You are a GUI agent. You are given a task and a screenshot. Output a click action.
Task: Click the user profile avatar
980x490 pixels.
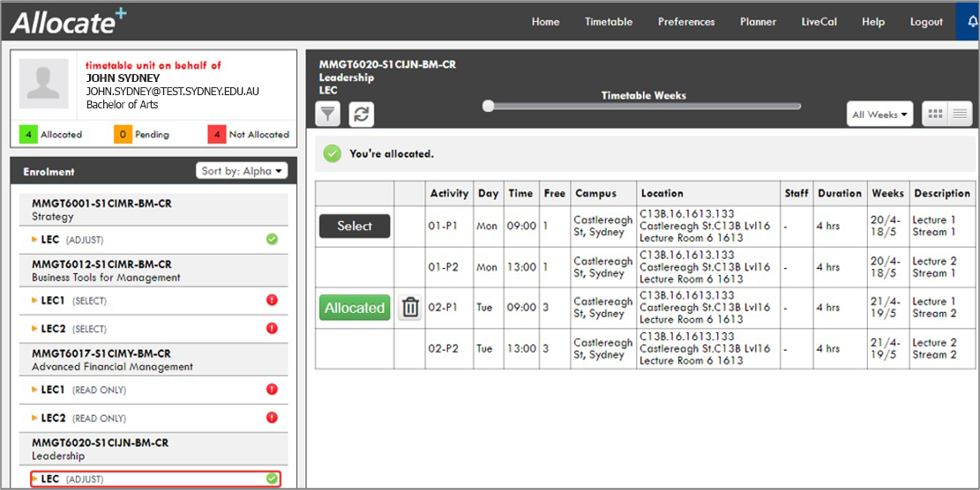pos(44,84)
